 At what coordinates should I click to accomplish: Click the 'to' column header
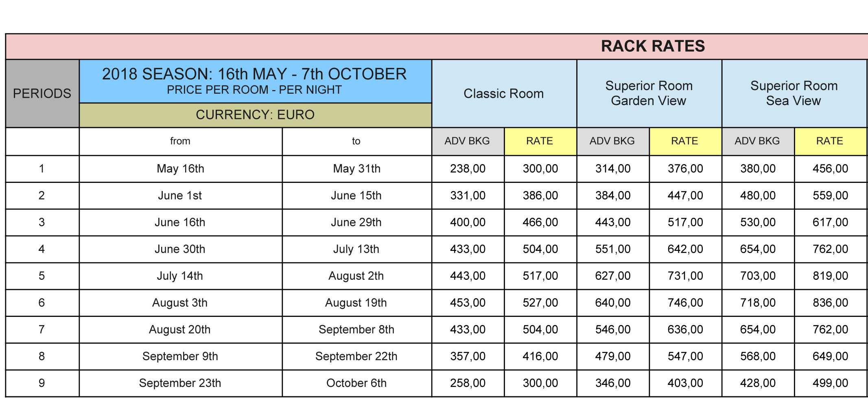(x=356, y=141)
